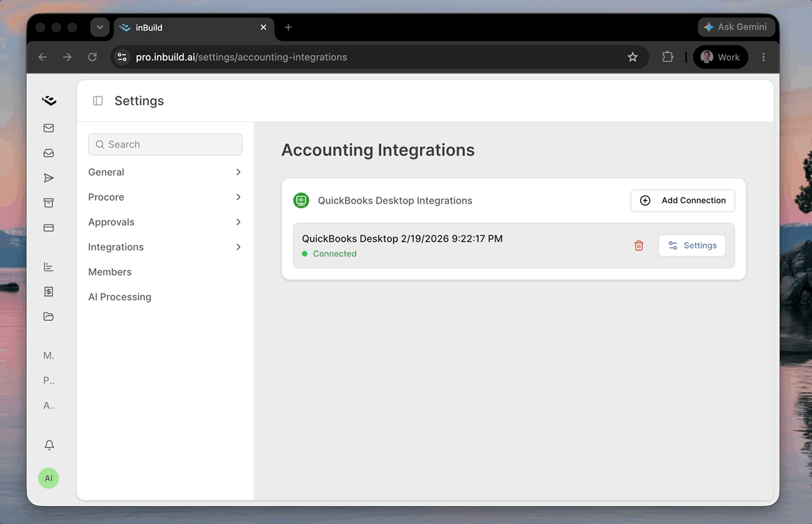812x524 pixels.
Task: Open the bar chart reports icon
Action: (x=48, y=267)
